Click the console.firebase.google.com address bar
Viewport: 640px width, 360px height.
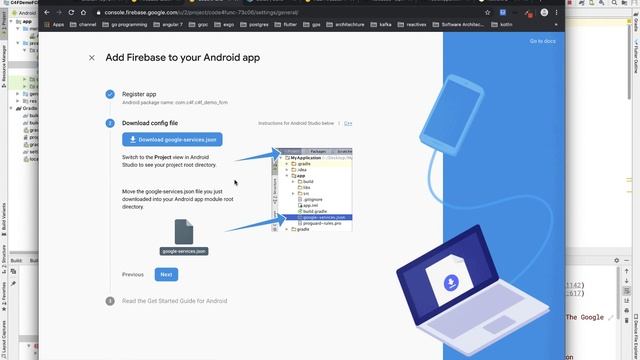[x=201, y=13]
